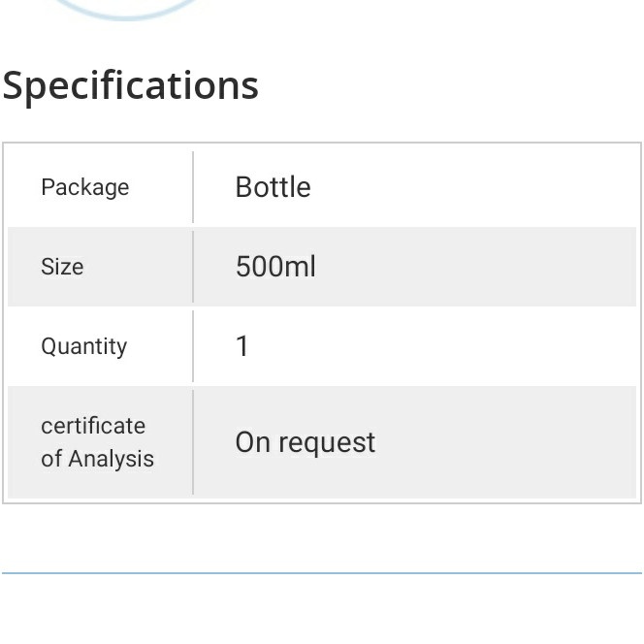Click the On request value

305,442
